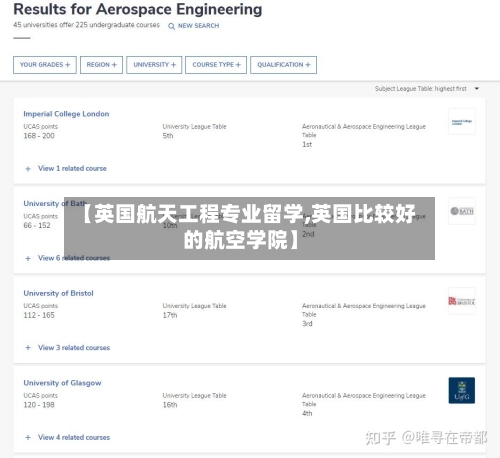Expand View 1 related course for Imperial
This screenshot has height=458, width=500.
pyautogui.click(x=72, y=168)
